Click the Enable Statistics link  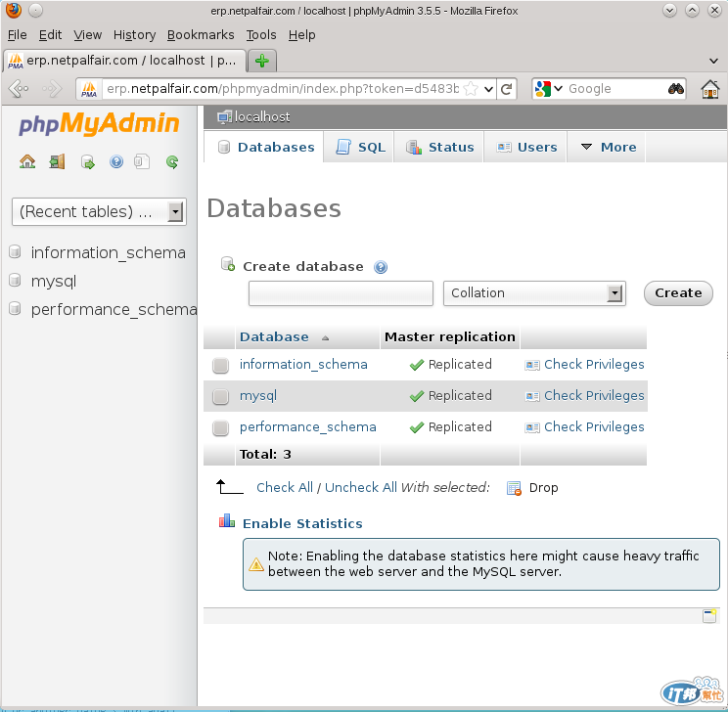(302, 523)
